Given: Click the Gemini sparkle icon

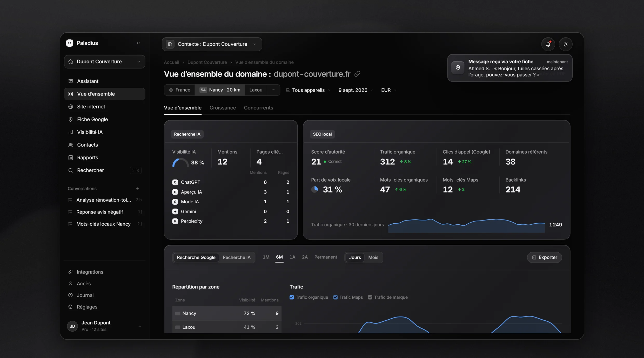Looking at the screenshot, I should [175, 211].
